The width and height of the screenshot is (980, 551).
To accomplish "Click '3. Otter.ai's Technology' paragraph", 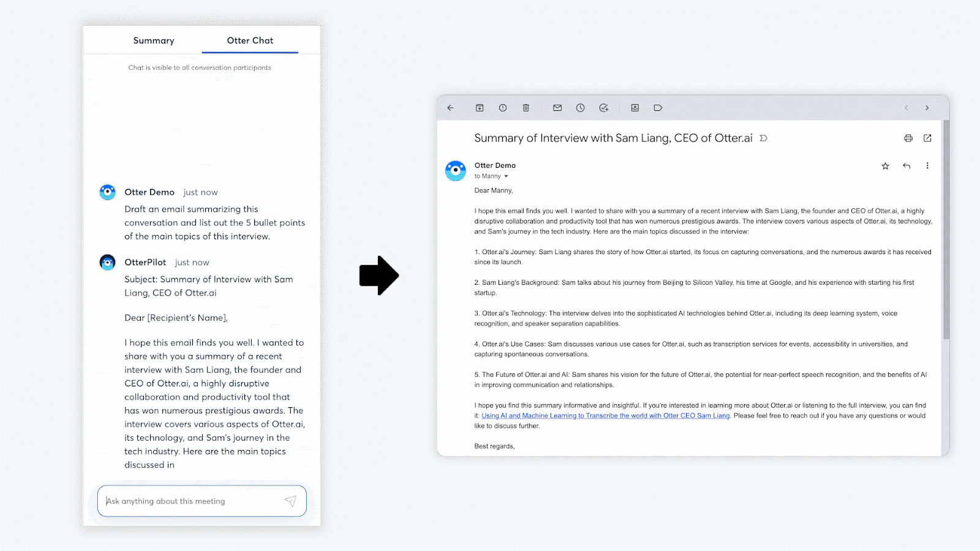I will [686, 318].
